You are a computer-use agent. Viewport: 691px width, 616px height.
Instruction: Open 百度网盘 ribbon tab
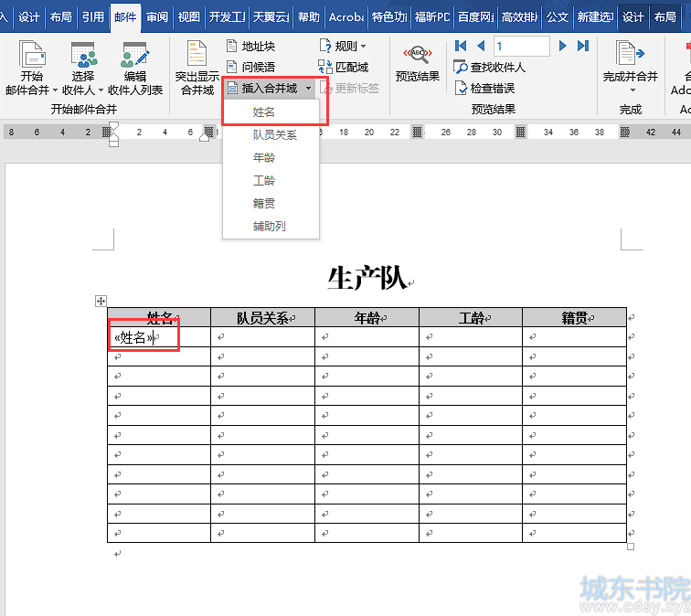476,16
